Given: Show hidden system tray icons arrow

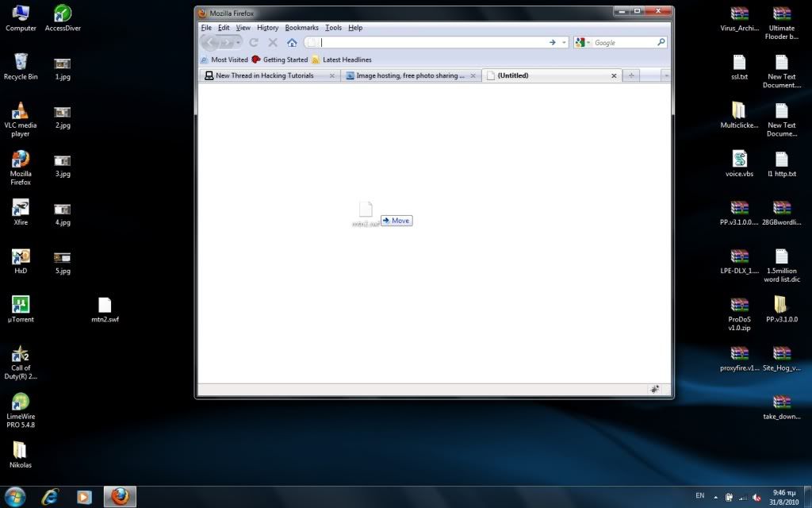Looking at the screenshot, I should coord(716,497).
